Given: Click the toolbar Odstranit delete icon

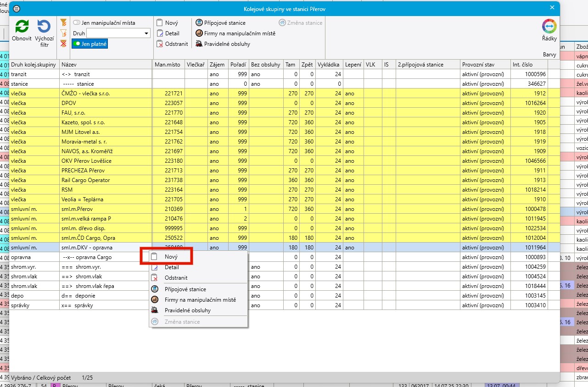Looking at the screenshot, I should tap(160, 44).
